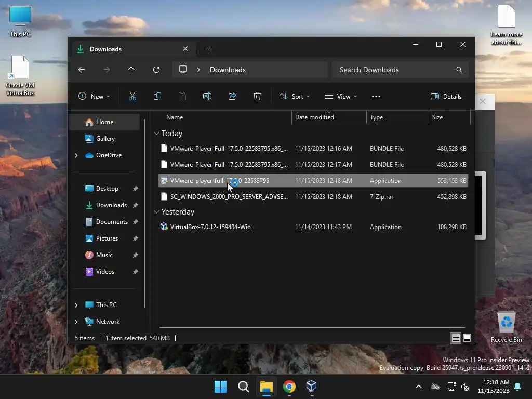
Task: Click the Share icon in toolbar
Action: pos(232,96)
